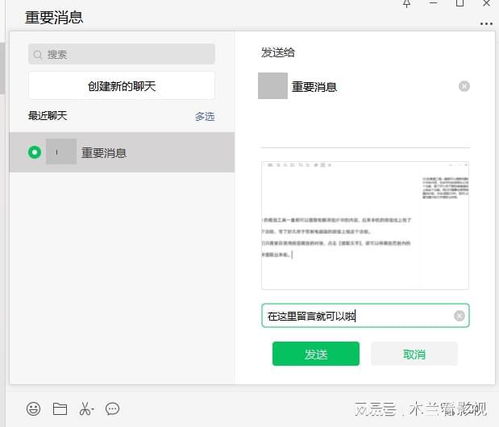Image resolution: width=499 pixels, height=427 pixels.
Task: Toggle the selected radio for 重要消息 chat
Action: click(34, 152)
